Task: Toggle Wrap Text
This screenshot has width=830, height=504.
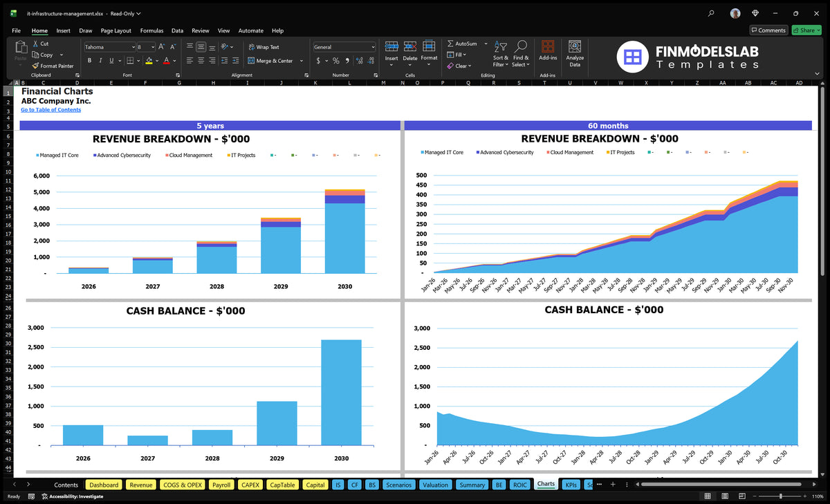Action: pyautogui.click(x=264, y=47)
